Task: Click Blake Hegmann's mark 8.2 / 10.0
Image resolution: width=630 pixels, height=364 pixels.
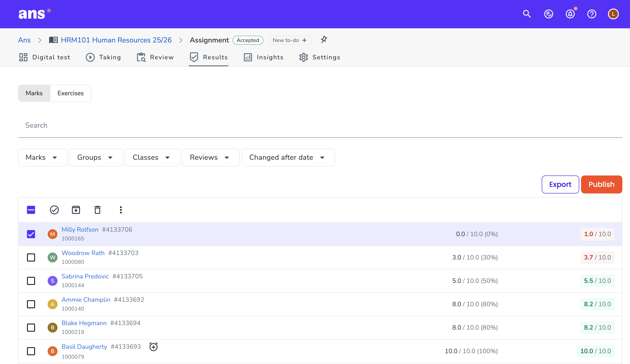Action: tap(597, 328)
